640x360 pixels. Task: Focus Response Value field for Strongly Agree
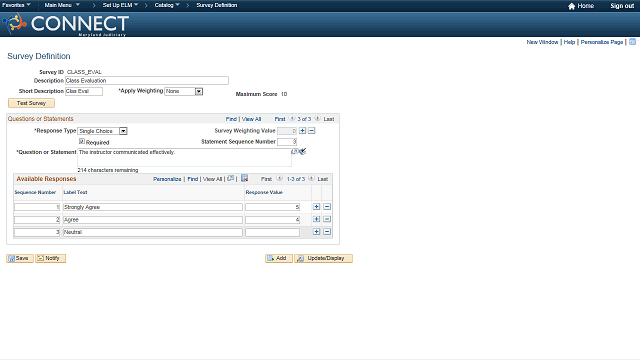click(272, 207)
